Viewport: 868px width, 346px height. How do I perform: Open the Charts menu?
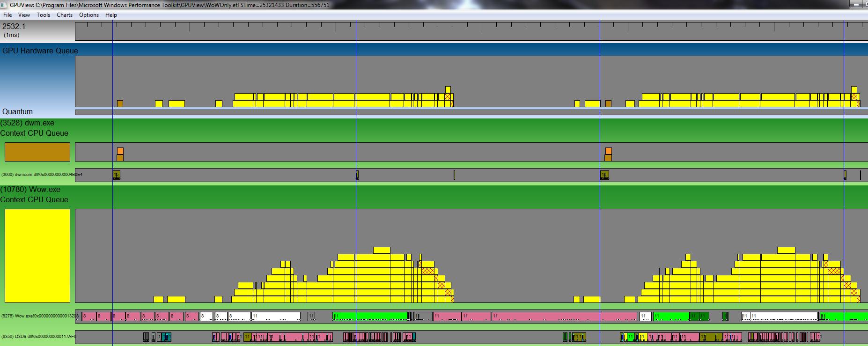65,15
